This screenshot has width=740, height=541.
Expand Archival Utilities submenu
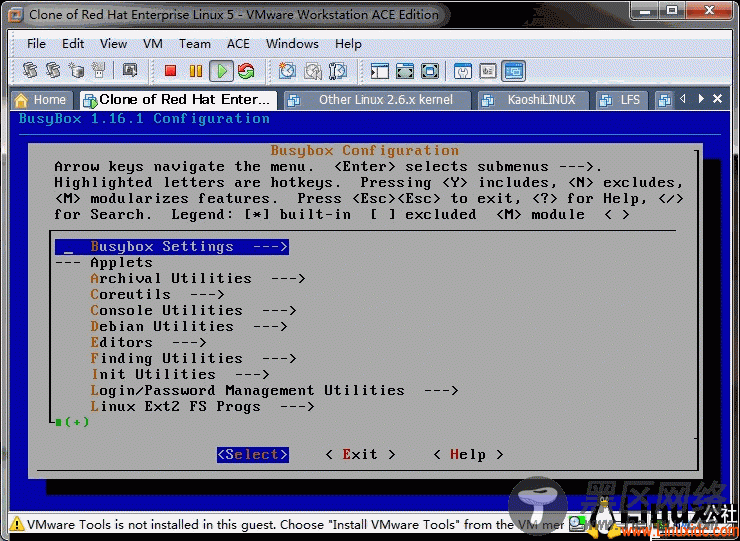coord(198,279)
